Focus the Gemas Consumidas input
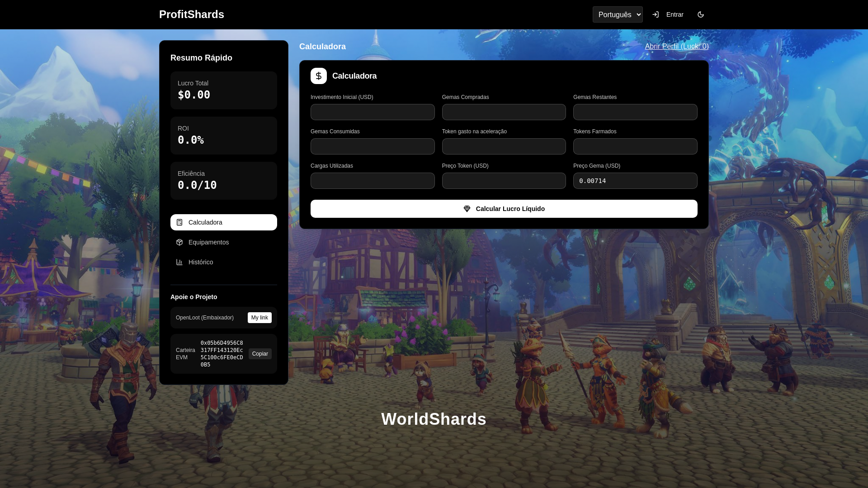868x488 pixels. (373, 146)
